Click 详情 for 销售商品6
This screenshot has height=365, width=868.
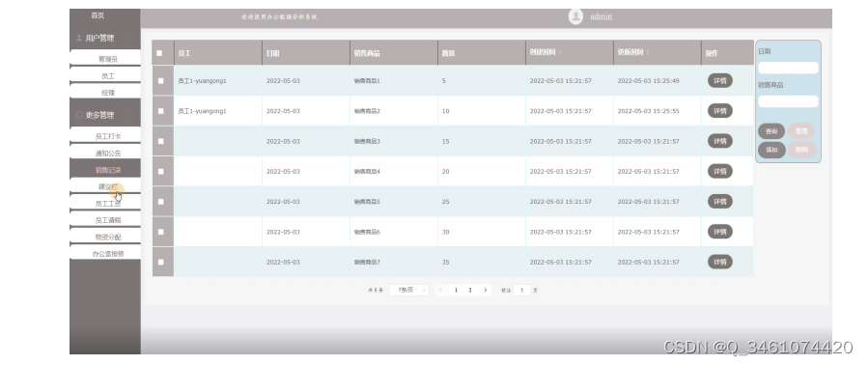tap(719, 232)
